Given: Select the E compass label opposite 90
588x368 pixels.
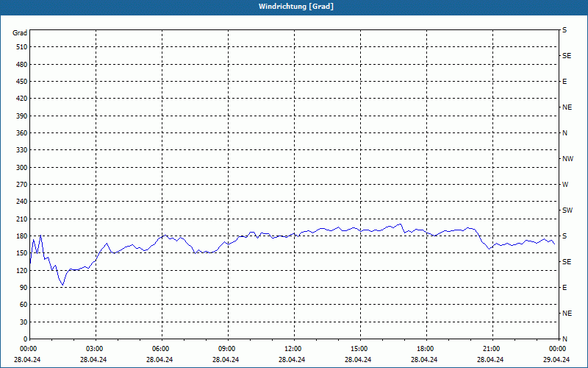Looking at the screenshot, I should click(x=564, y=288).
